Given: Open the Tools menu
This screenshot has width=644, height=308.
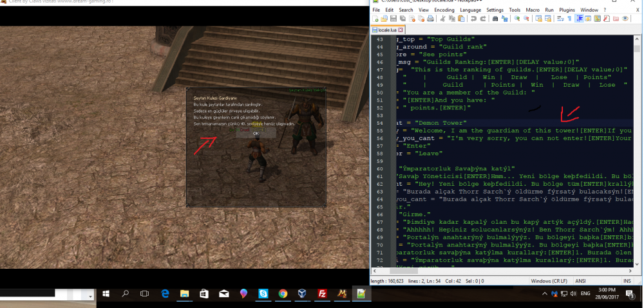Looking at the screenshot, I should click(x=515, y=10).
